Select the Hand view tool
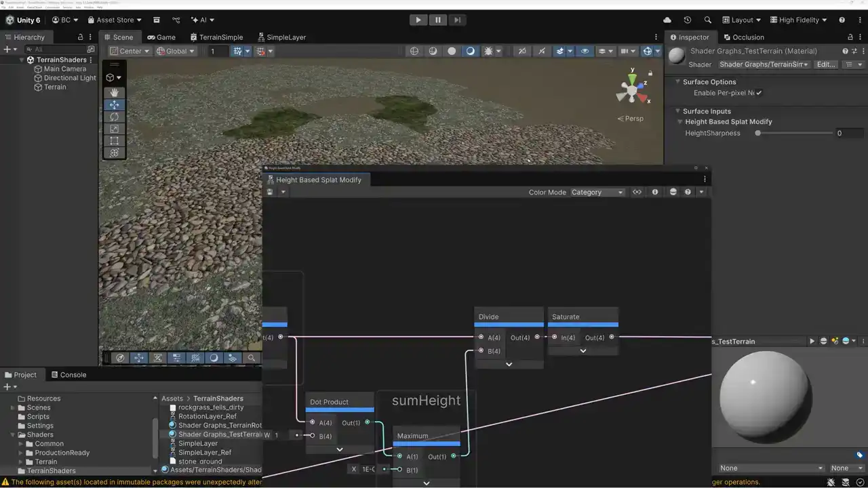Image resolution: width=868 pixels, height=488 pixels. coord(114,92)
